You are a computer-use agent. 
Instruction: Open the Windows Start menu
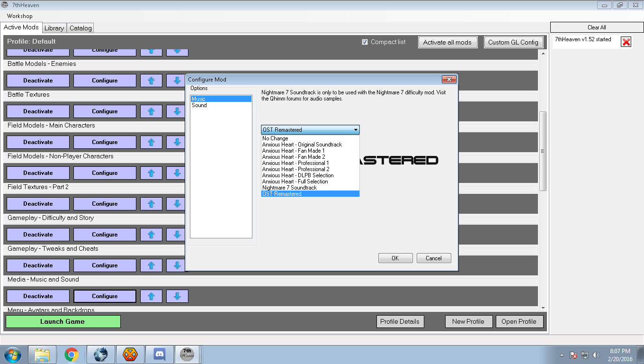12,355
